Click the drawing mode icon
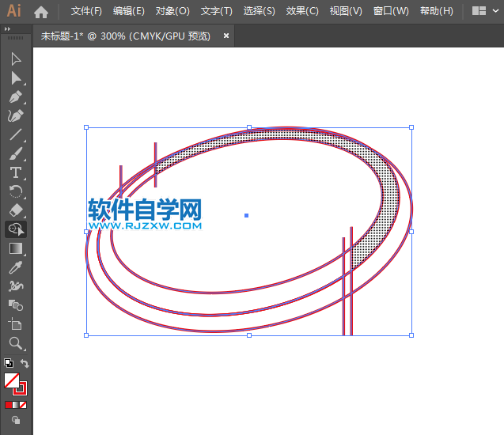Viewport: 504px width, 435px height. click(x=16, y=420)
